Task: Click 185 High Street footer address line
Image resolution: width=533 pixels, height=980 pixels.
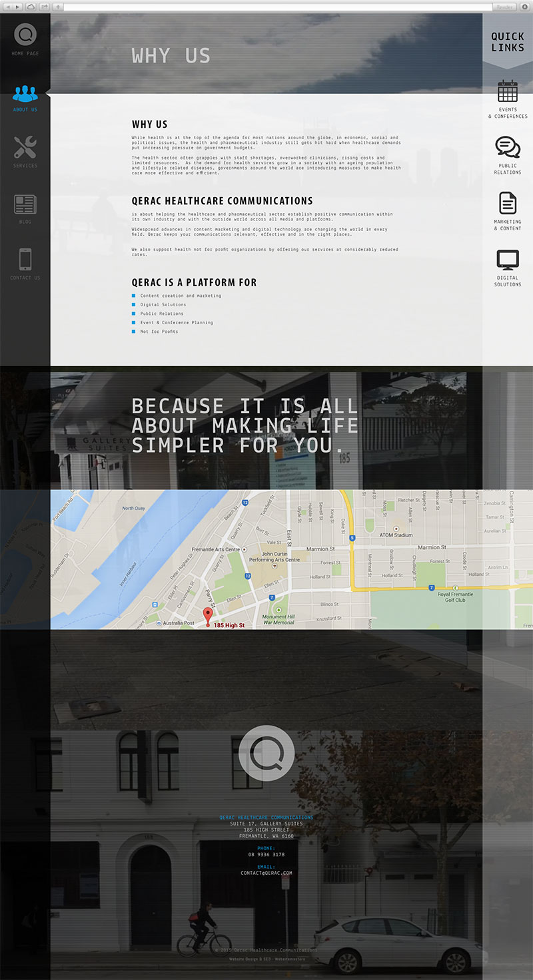Action: [x=266, y=830]
